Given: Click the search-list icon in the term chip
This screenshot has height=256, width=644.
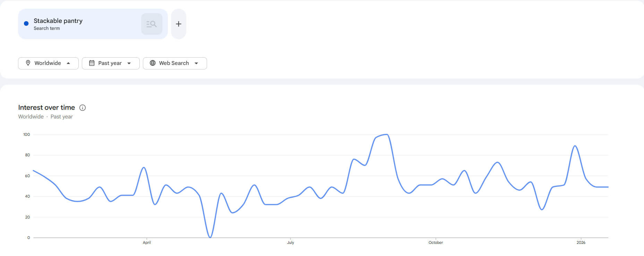Looking at the screenshot, I should (x=152, y=24).
